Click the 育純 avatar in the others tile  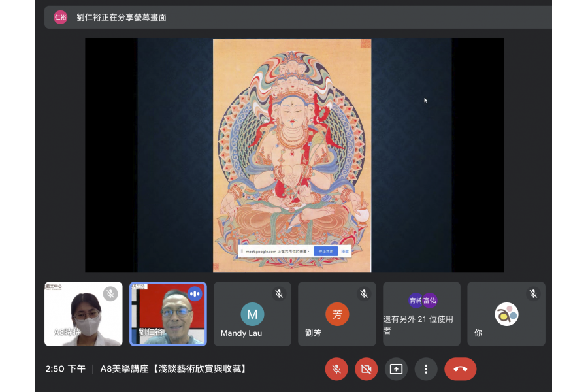tap(415, 301)
